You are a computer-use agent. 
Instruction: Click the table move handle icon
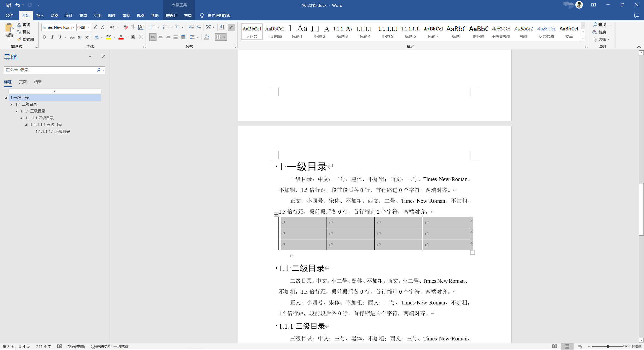tap(276, 214)
